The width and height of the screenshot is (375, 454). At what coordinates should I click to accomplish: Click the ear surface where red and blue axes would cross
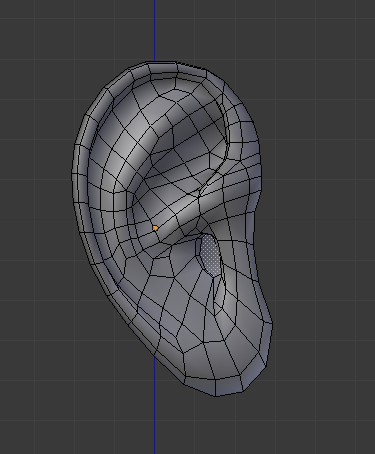click(x=154, y=219)
